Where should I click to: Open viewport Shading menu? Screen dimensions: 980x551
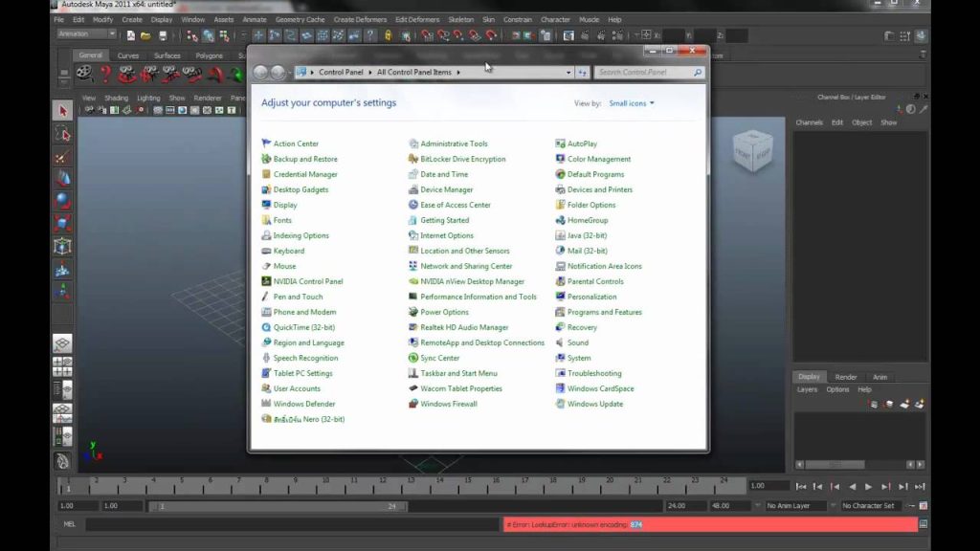(x=116, y=99)
